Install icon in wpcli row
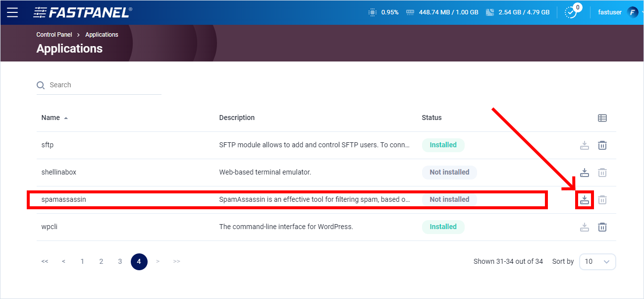 [585, 227]
